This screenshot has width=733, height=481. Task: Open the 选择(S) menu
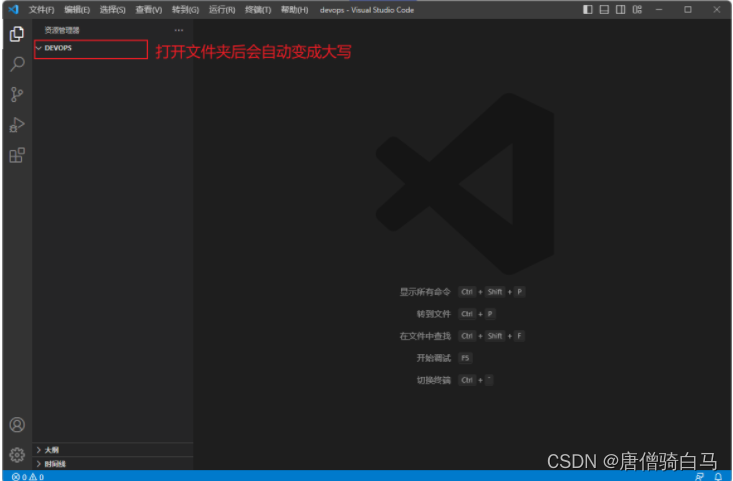click(x=113, y=10)
